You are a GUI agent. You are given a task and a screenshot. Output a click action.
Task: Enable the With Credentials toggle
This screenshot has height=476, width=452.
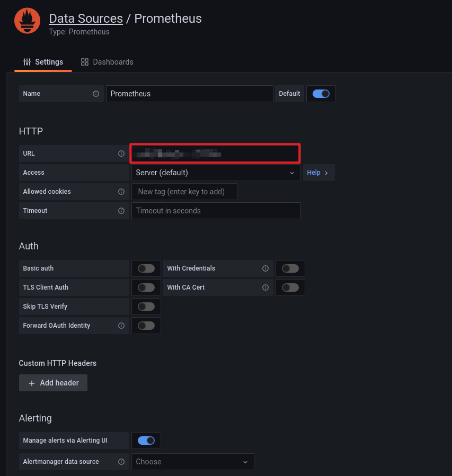(290, 268)
